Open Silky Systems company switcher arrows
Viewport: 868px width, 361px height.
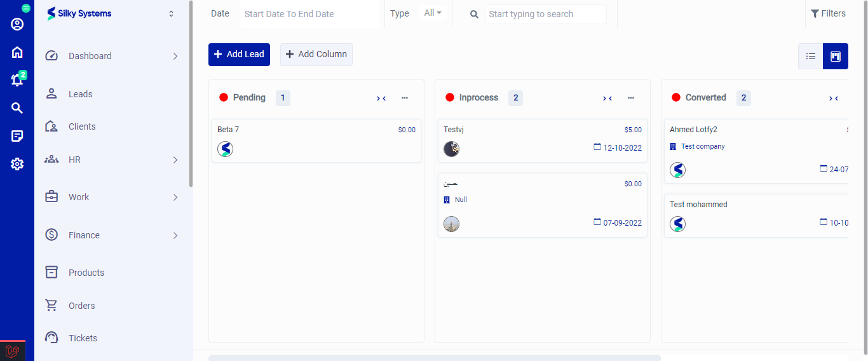tap(171, 13)
